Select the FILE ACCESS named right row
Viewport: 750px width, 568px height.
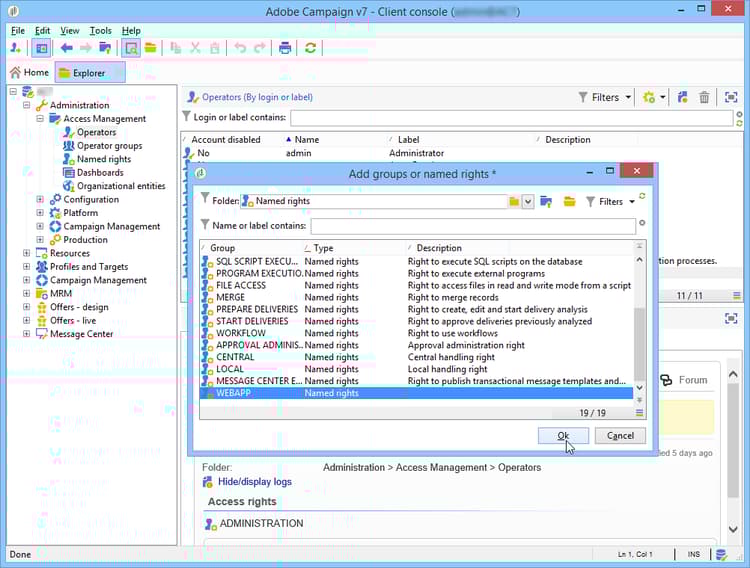point(417,285)
